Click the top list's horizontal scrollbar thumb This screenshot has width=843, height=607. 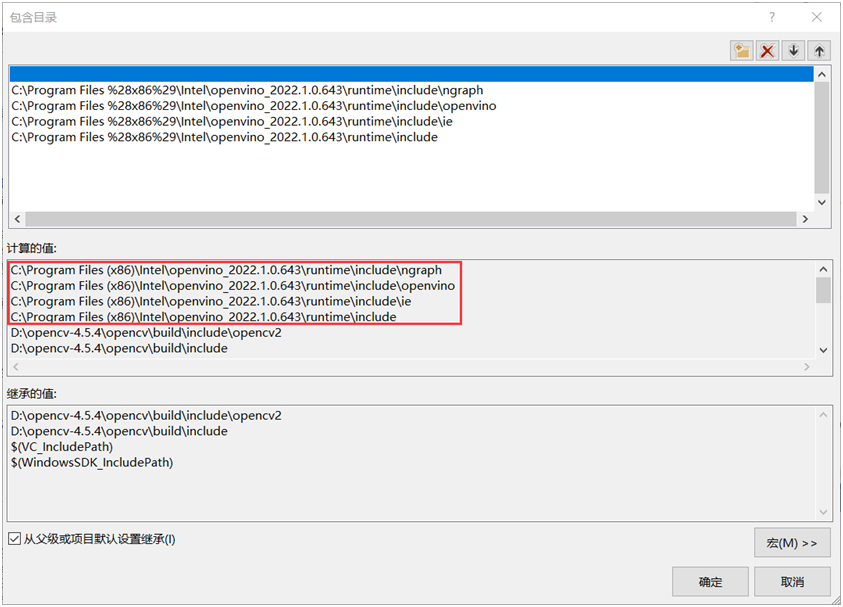click(411, 219)
